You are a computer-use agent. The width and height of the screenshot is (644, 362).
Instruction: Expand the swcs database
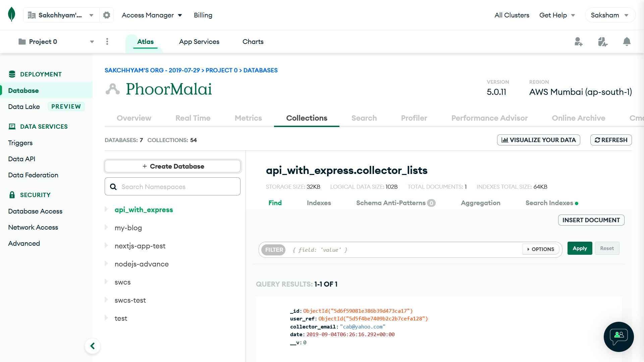coord(106,282)
